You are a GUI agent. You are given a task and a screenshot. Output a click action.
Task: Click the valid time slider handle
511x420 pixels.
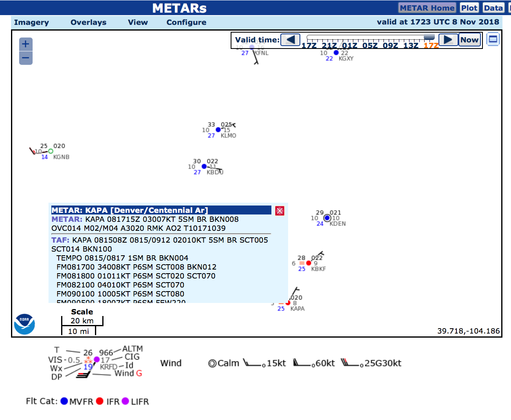tap(429, 37)
